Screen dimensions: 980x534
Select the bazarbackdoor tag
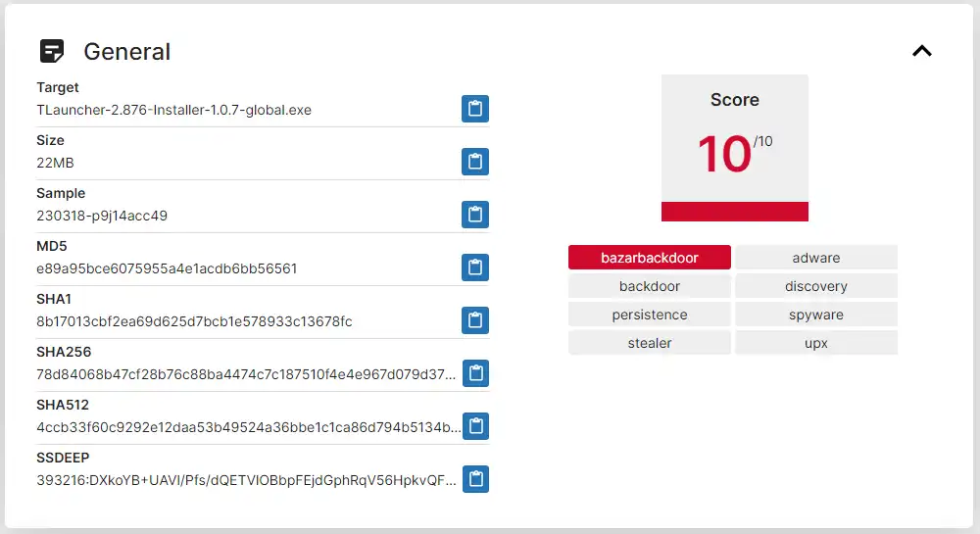pyautogui.click(x=650, y=258)
